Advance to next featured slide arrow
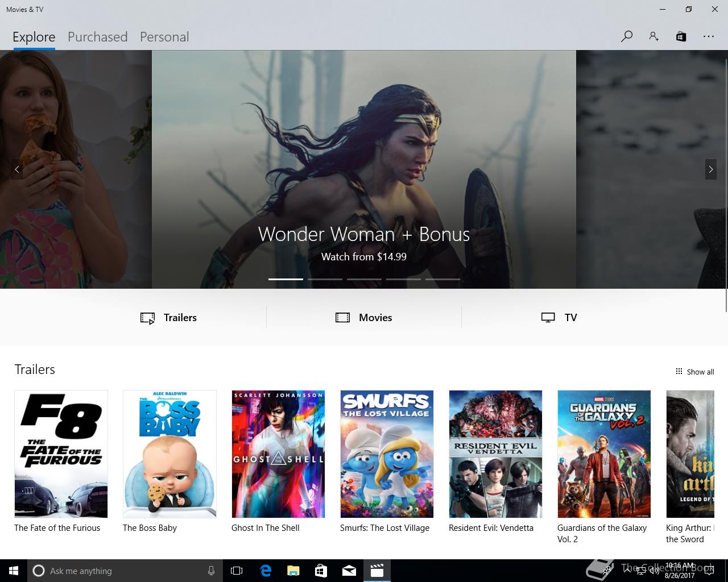Image resolution: width=728 pixels, height=582 pixels. [x=710, y=169]
